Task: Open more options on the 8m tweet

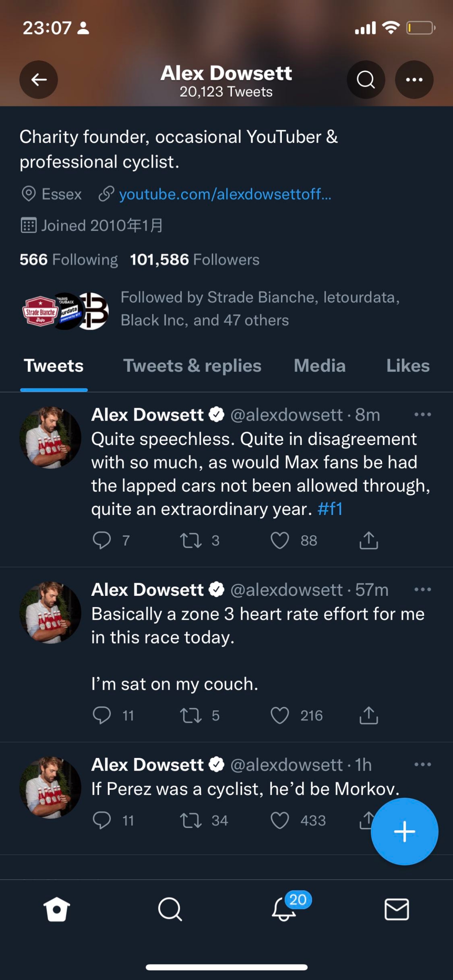Action: coord(422,415)
